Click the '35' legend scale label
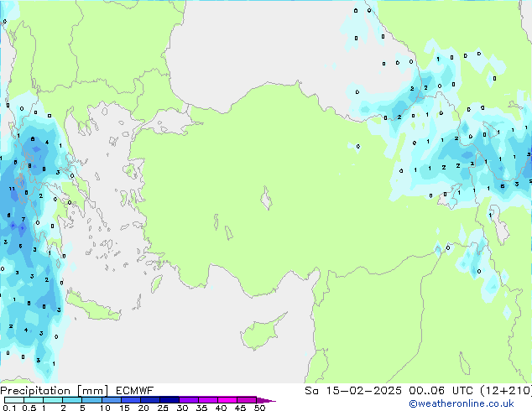The height and width of the screenshot is (411, 532). click(x=201, y=408)
